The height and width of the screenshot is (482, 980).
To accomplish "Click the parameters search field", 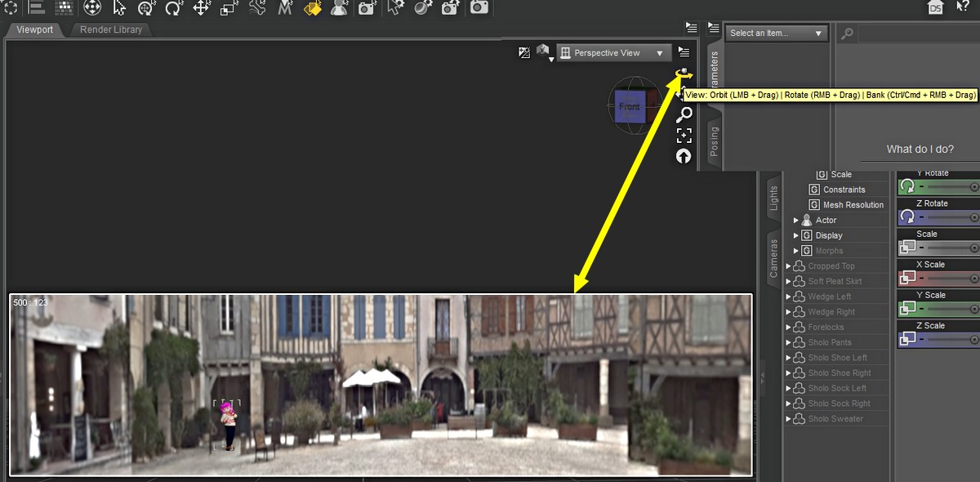I will click(x=917, y=33).
